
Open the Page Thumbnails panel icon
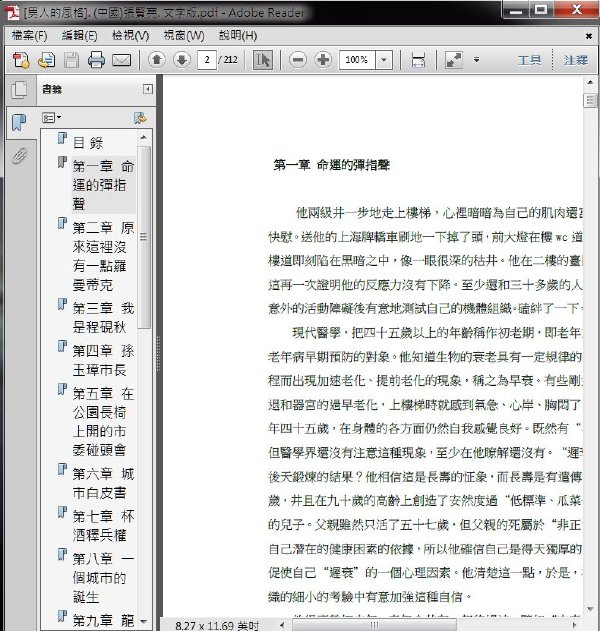click(x=19, y=90)
